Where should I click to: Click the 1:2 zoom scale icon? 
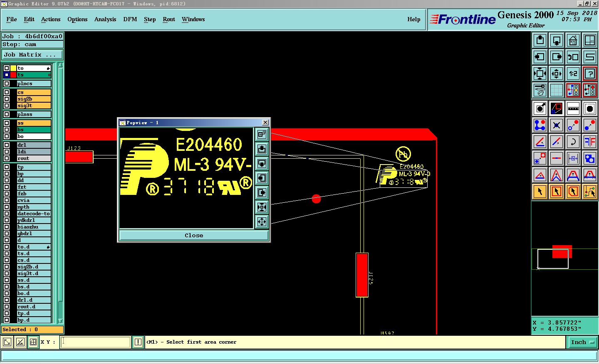[573, 74]
